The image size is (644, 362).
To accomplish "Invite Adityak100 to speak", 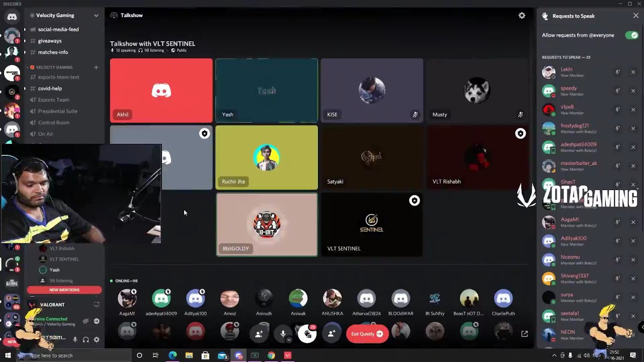I will [x=617, y=241].
